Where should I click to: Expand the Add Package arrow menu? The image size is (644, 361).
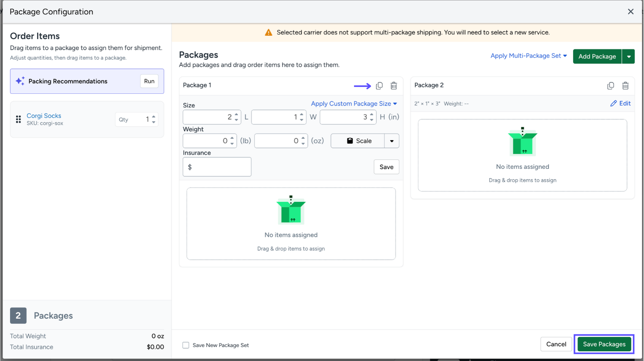pyautogui.click(x=629, y=56)
